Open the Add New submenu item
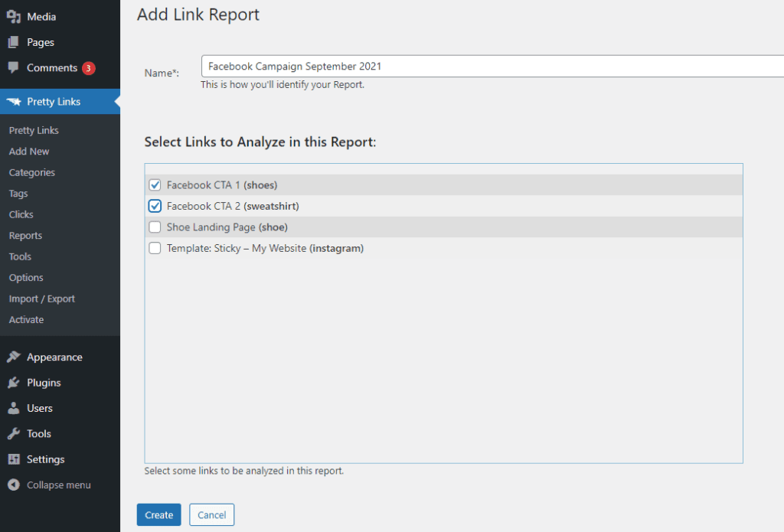784x532 pixels. click(x=28, y=151)
